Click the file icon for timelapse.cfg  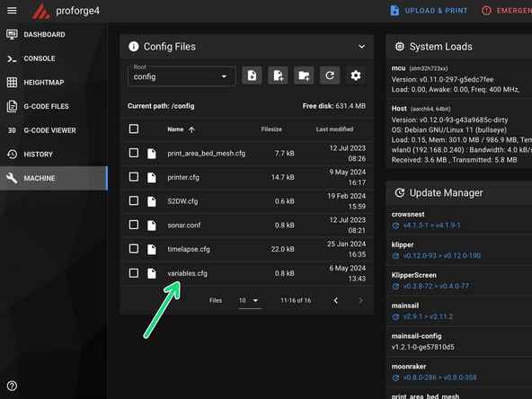coord(152,249)
